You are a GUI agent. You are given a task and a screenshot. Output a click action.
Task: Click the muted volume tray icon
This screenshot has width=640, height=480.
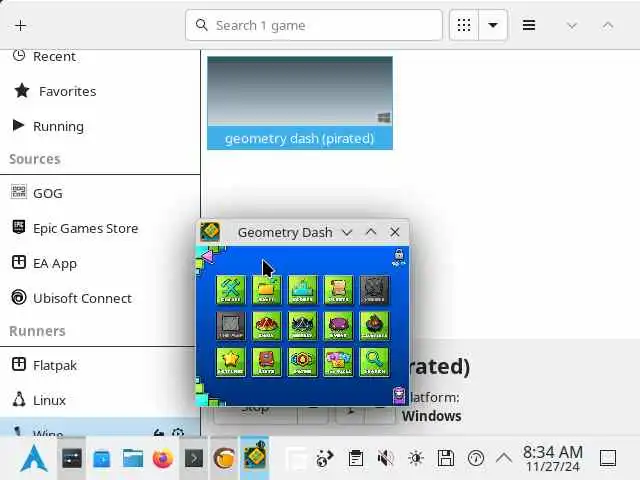[x=385, y=458]
